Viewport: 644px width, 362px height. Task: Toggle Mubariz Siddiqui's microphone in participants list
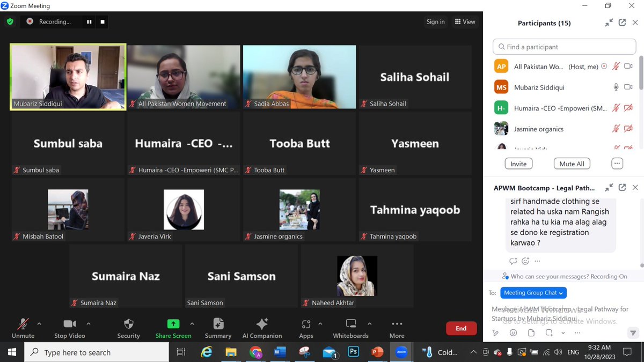(616, 87)
